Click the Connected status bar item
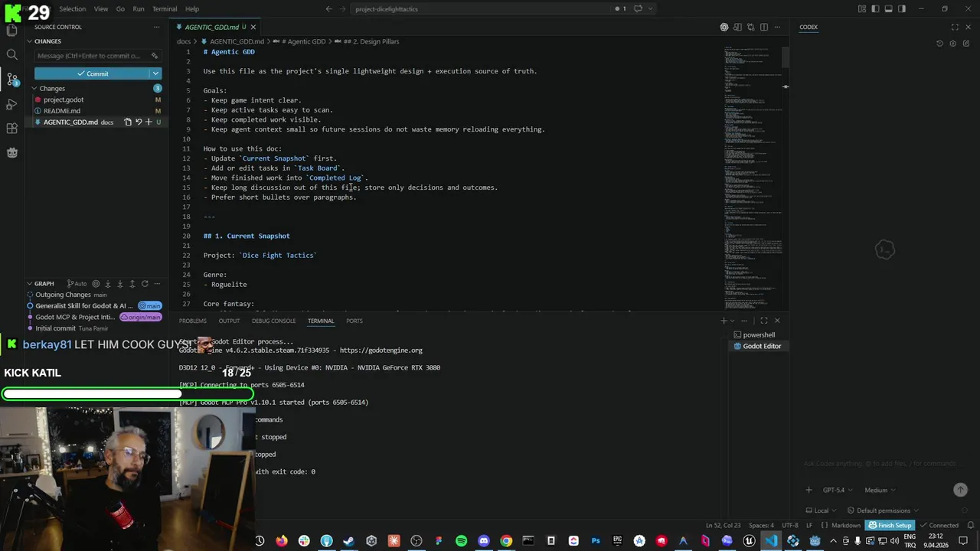 click(x=939, y=526)
